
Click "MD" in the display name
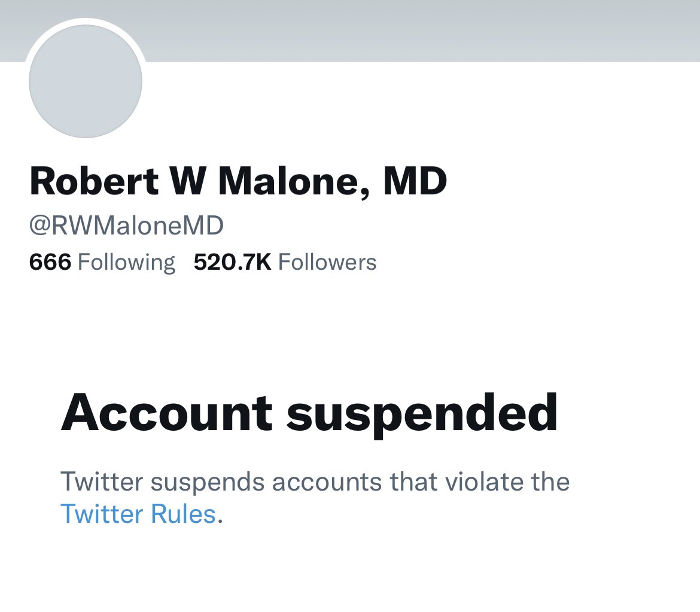(415, 182)
